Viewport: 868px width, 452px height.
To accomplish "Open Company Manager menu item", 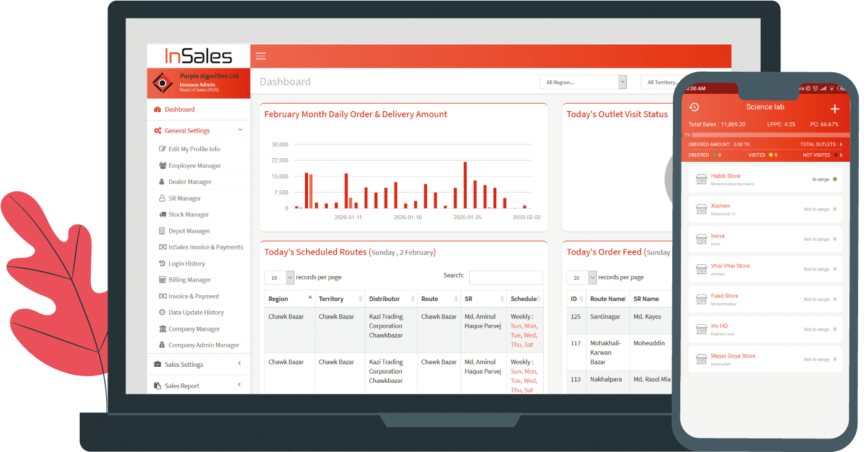I will 198,329.
